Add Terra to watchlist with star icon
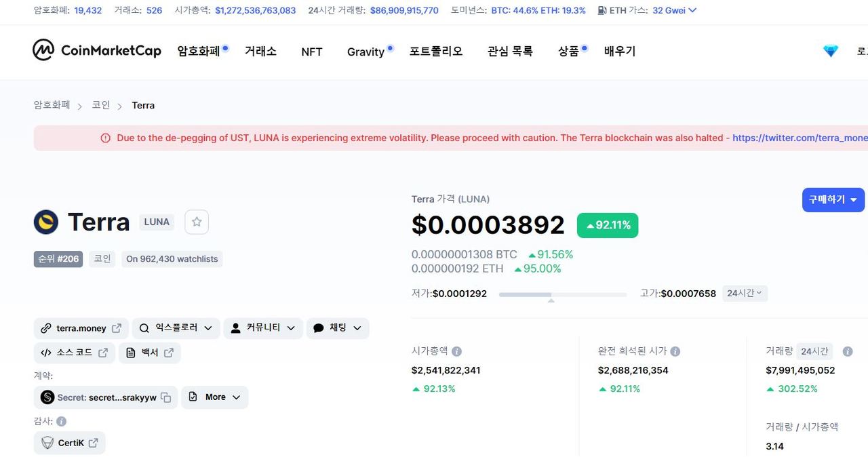 point(197,222)
